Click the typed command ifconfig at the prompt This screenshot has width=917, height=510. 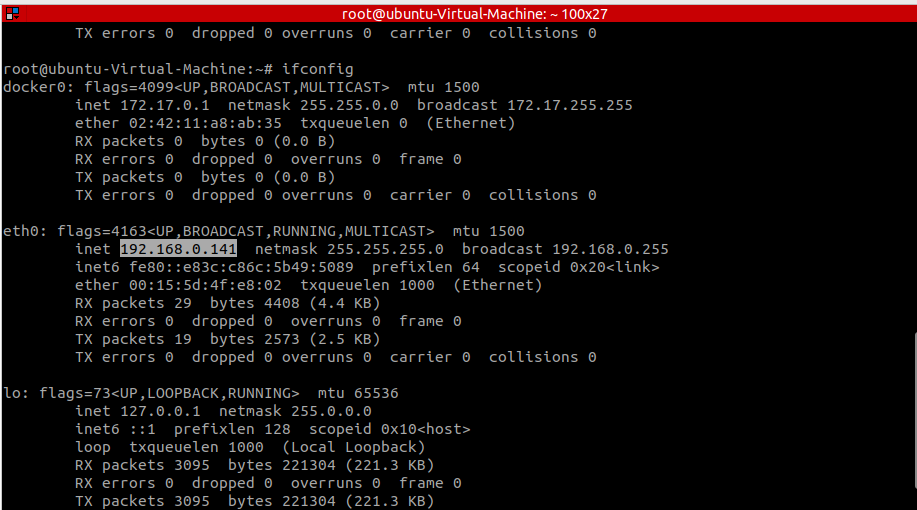tap(318, 69)
